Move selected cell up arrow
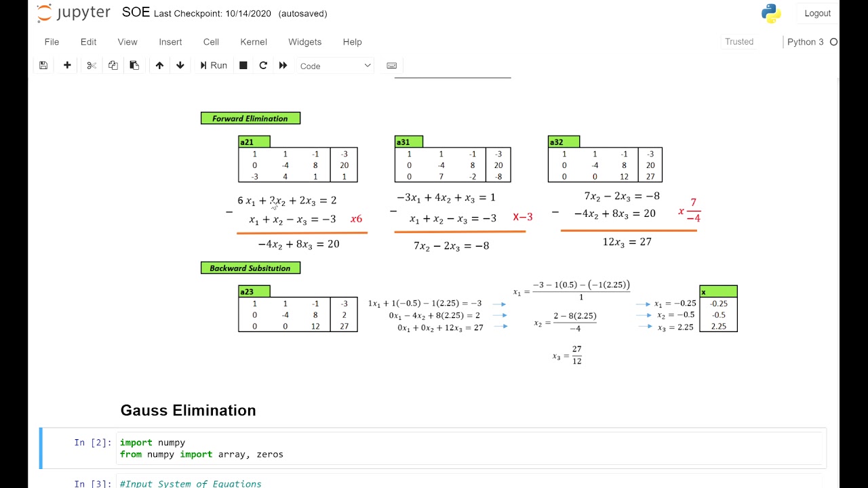The height and width of the screenshot is (488, 868). tap(159, 66)
